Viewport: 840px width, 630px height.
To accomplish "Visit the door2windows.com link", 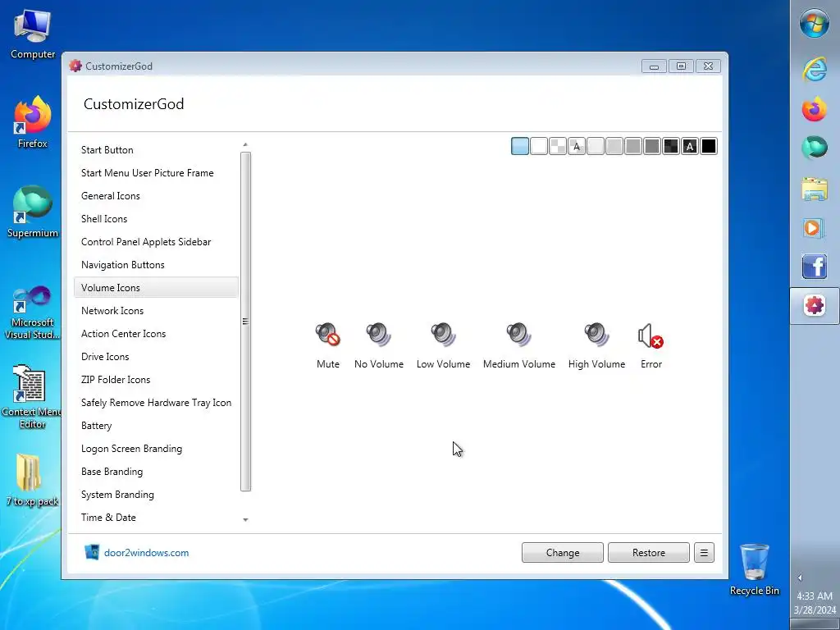I will [x=146, y=553].
